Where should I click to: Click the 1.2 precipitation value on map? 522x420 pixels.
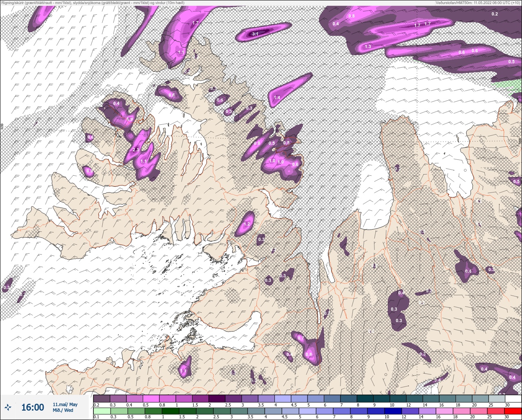tap(247, 224)
